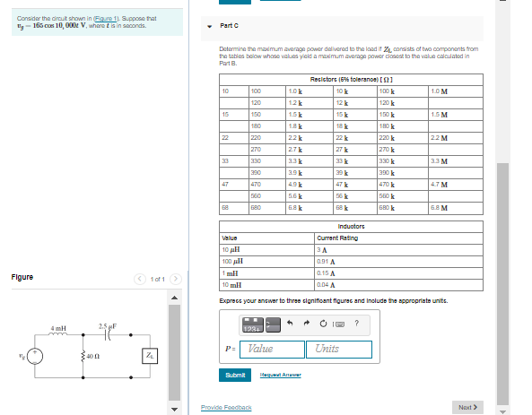The image size is (532, 415).
Task: Select the 100 μH inductor value
Action: tap(266, 262)
